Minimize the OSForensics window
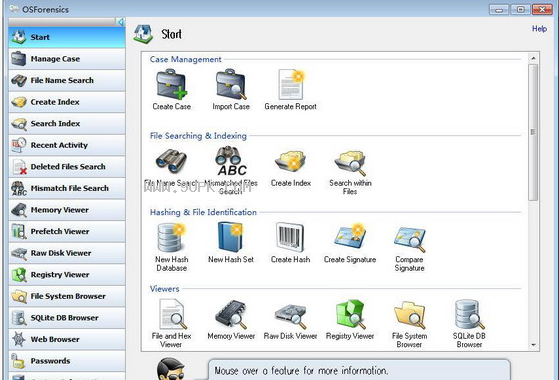Viewport: 559px width, 380px height. (499, 10)
